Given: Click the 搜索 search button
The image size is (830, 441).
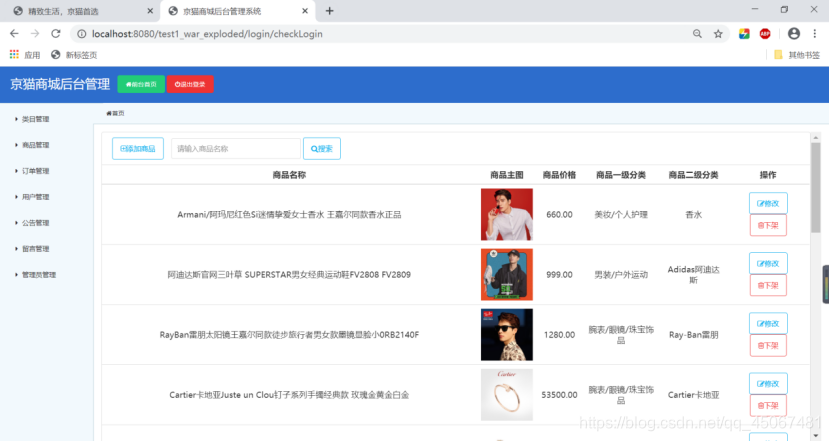Looking at the screenshot, I should (x=322, y=149).
